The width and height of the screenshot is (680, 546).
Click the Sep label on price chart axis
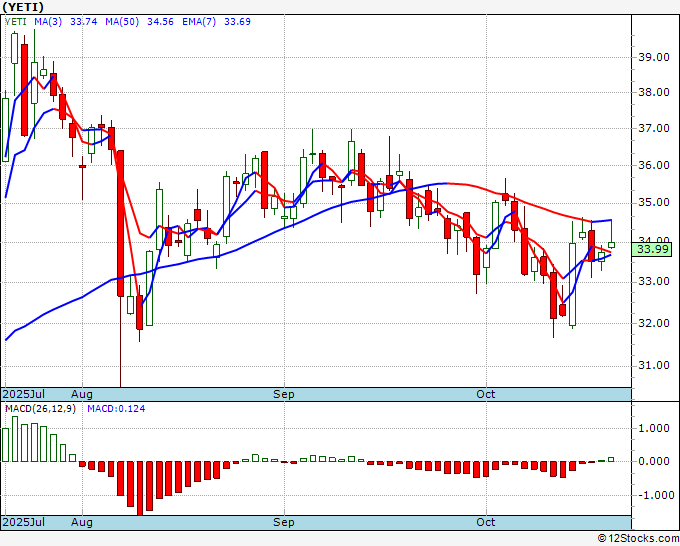(x=284, y=394)
